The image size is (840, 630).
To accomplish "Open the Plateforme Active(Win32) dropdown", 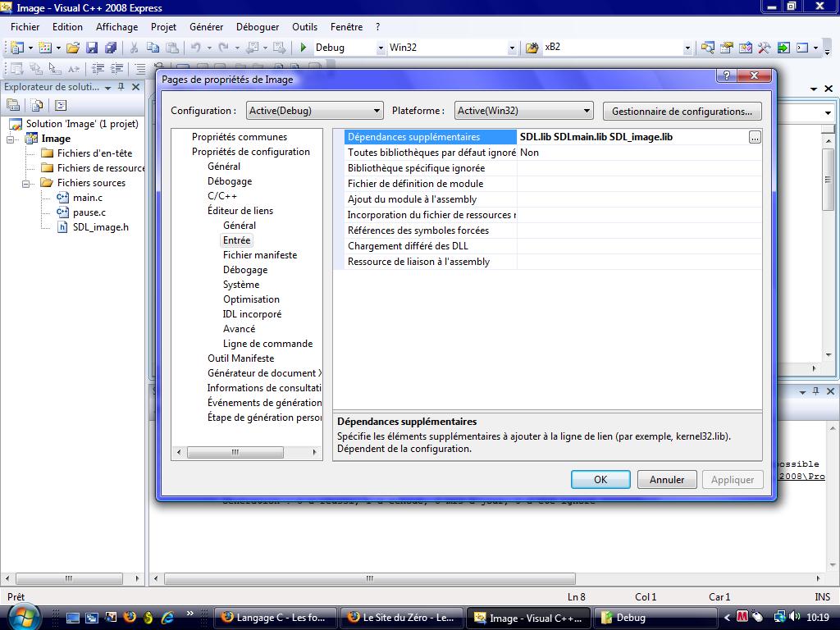I will point(586,110).
